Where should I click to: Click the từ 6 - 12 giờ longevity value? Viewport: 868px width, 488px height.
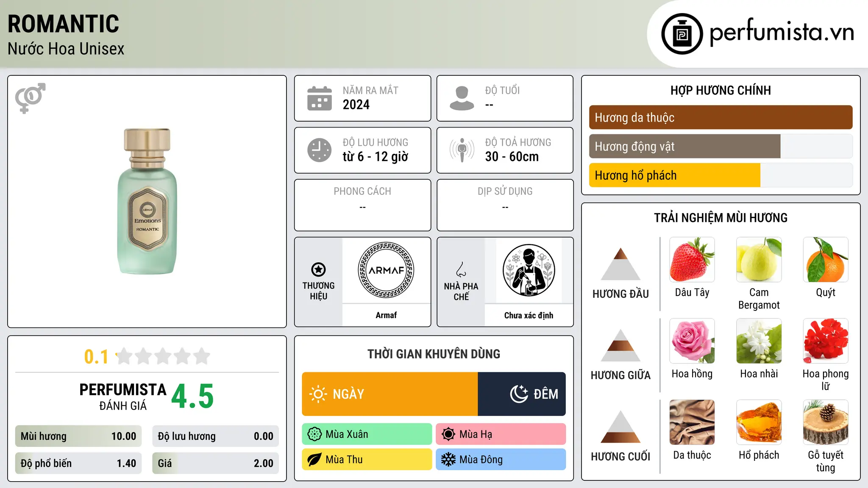click(x=376, y=157)
